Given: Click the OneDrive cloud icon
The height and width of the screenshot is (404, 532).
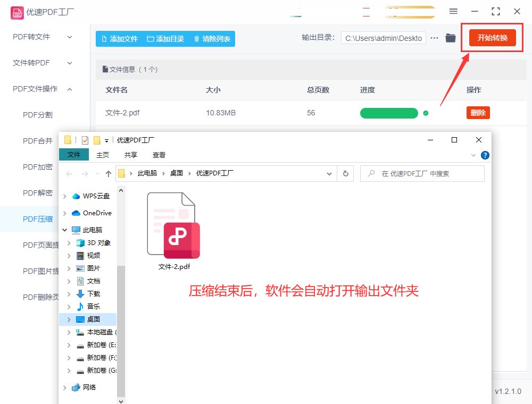Looking at the screenshot, I should (76, 213).
